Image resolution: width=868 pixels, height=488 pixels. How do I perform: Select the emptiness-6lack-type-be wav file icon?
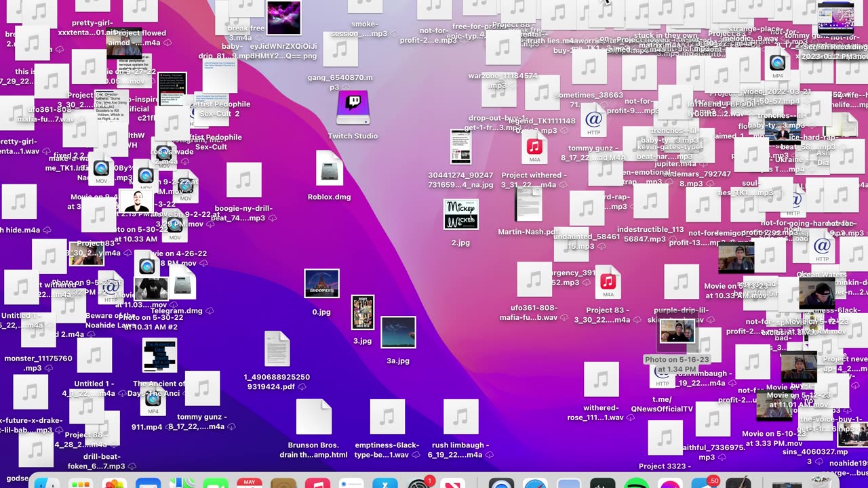[387, 417]
